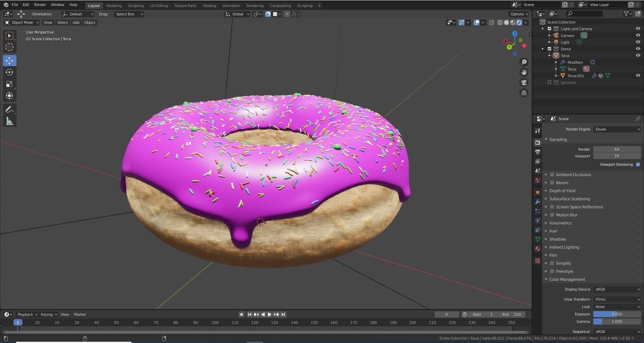Viewport: 644px width, 343px height.
Task: Open View Transform Filmic dropdown
Action: [617, 299]
